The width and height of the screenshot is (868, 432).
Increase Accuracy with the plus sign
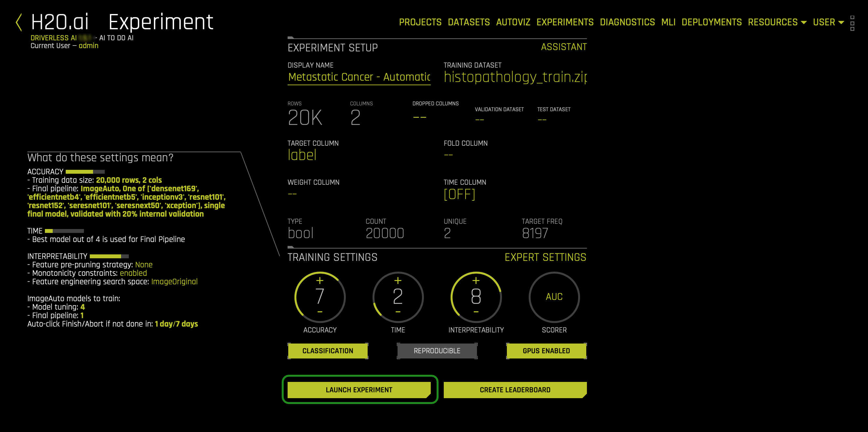click(x=320, y=280)
